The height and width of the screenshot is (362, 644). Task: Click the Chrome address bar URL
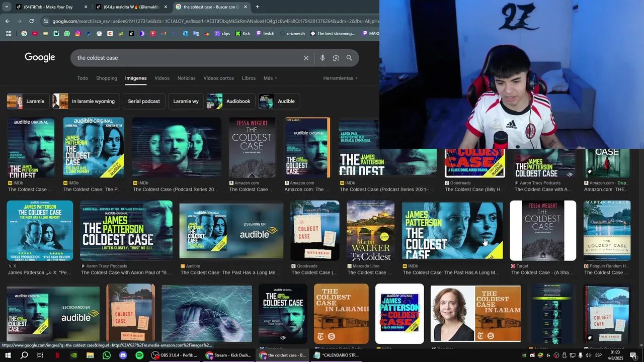(215, 21)
